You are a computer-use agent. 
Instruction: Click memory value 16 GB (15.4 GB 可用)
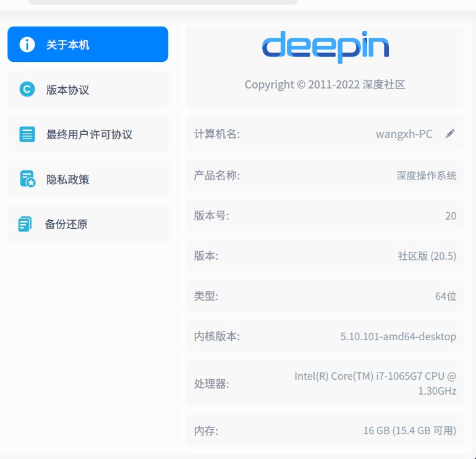[410, 431]
